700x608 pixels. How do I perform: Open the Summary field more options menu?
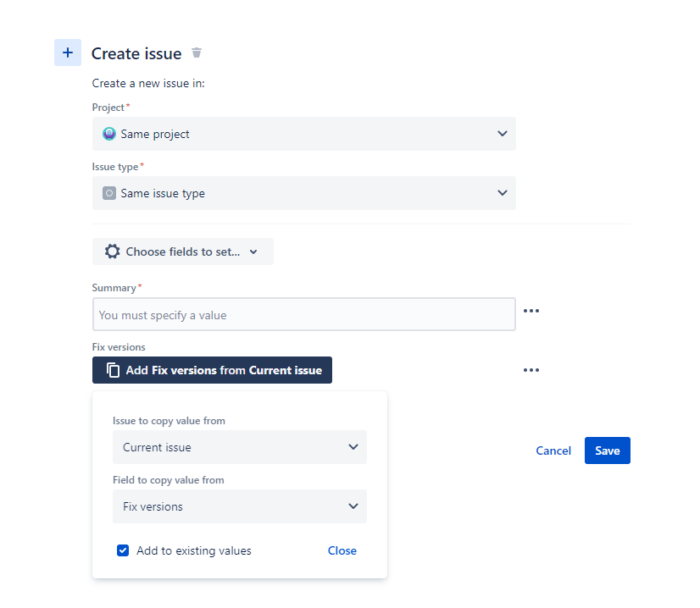tap(531, 311)
